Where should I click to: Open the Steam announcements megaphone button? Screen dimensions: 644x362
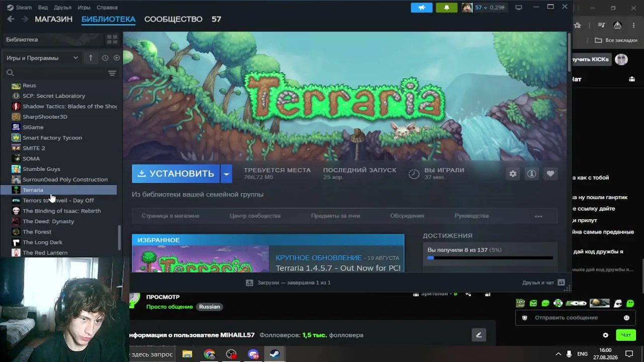(422, 8)
